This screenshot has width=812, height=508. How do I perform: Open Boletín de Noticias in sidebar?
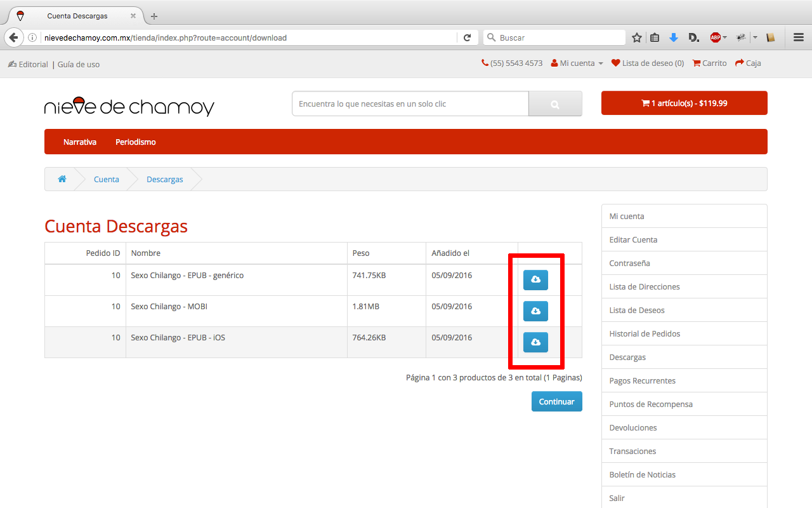(684, 474)
